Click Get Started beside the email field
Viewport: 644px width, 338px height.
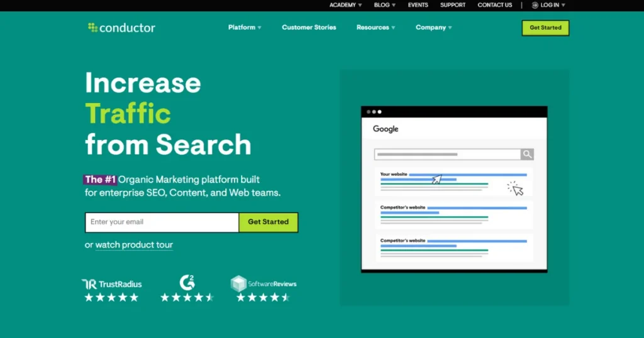pyautogui.click(x=269, y=222)
